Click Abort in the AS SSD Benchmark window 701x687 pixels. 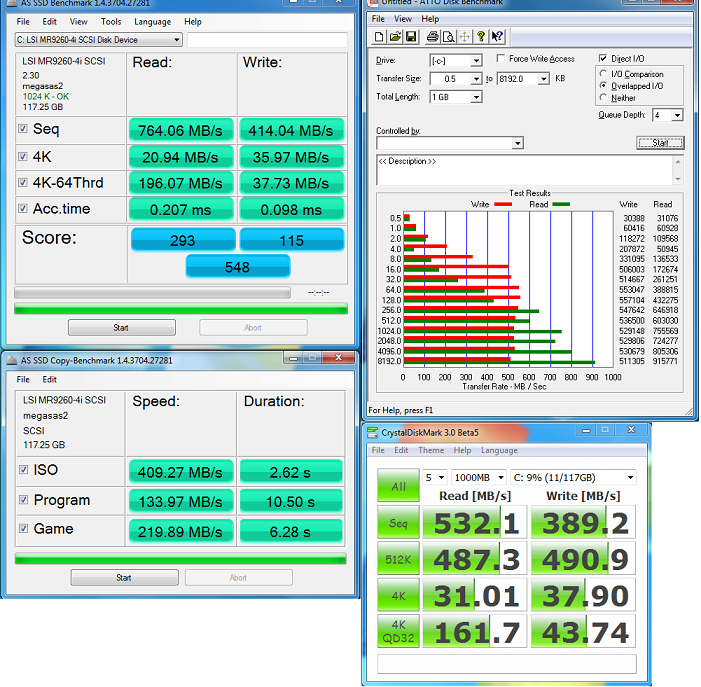(x=253, y=328)
